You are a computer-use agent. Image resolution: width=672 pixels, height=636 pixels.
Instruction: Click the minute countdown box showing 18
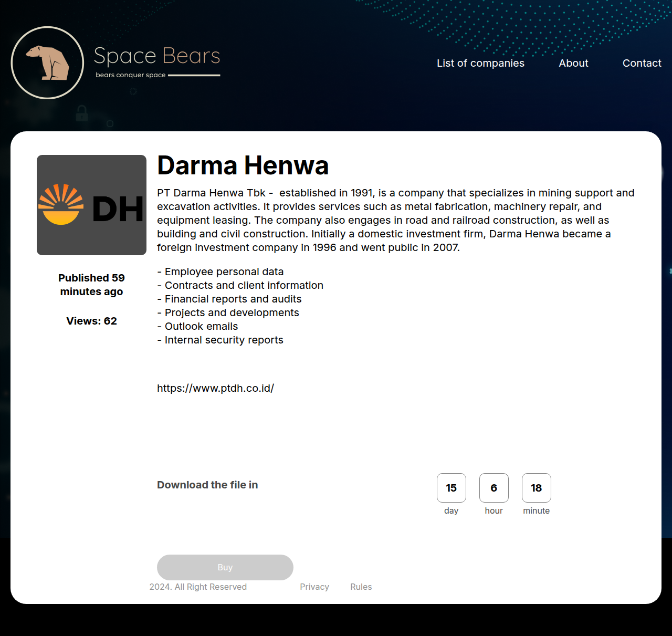pos(536,488)
